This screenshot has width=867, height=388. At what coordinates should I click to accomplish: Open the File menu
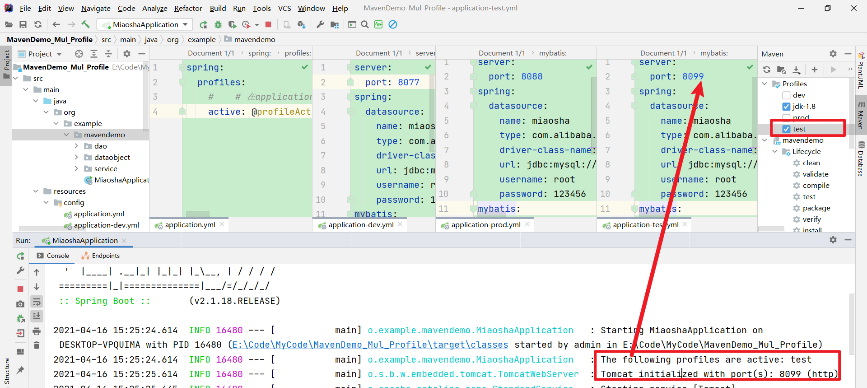[x=25, y=8]
